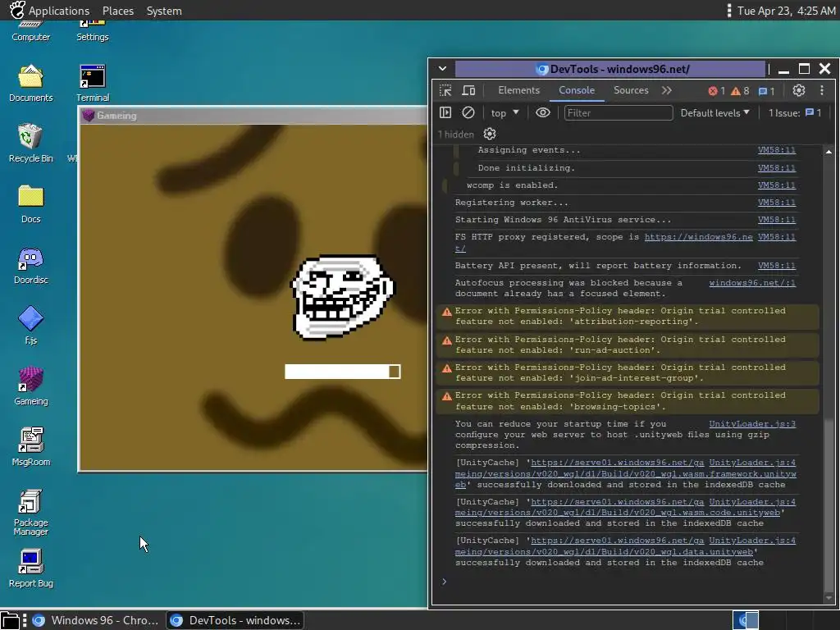This screenshot has height=630, width=840.
Task: Click the console prompt input line
Action: (627, 582)
